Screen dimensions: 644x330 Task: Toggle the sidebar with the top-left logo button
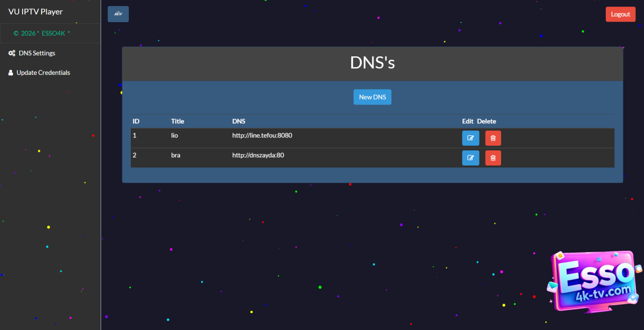pyautogui.click(x=118, y=14)
